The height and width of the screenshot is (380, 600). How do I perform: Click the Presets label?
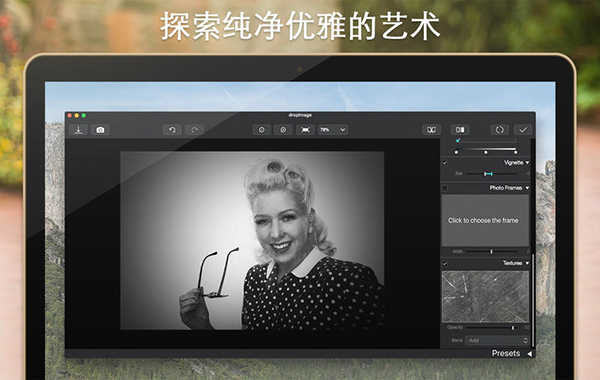point(505,353)
